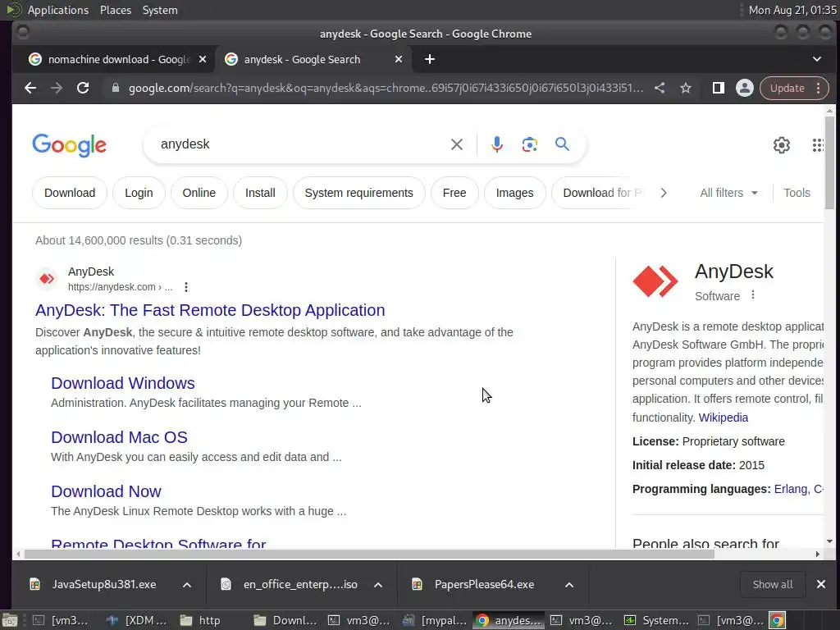Viewport: 840px width, 630px height.
Task: Click the forward navigation arrow
Action: pos(57,88)
